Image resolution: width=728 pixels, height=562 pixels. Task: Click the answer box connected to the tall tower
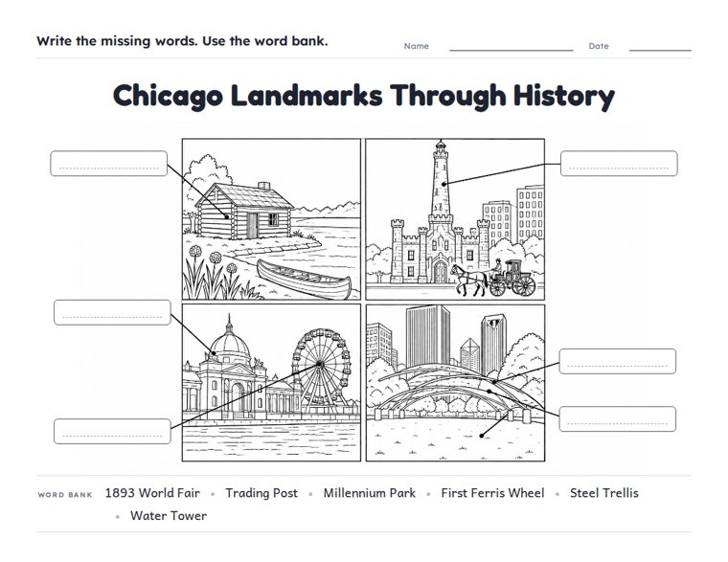(619, 164)
